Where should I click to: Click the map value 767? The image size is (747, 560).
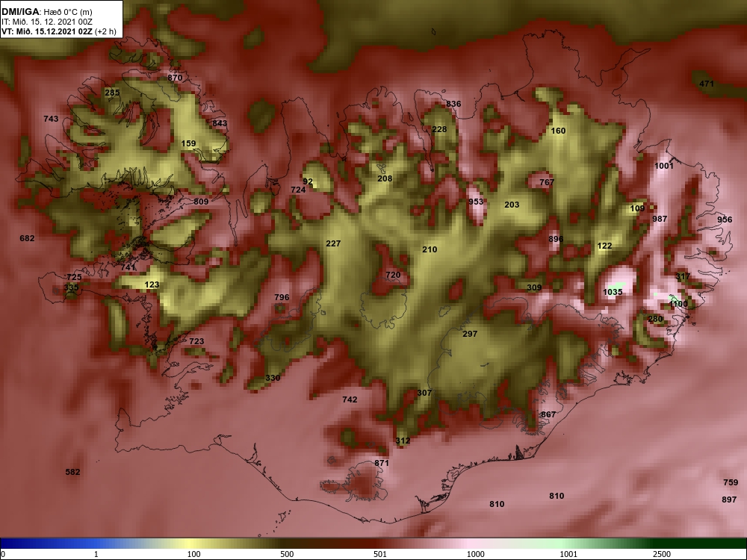coord(547,182)
